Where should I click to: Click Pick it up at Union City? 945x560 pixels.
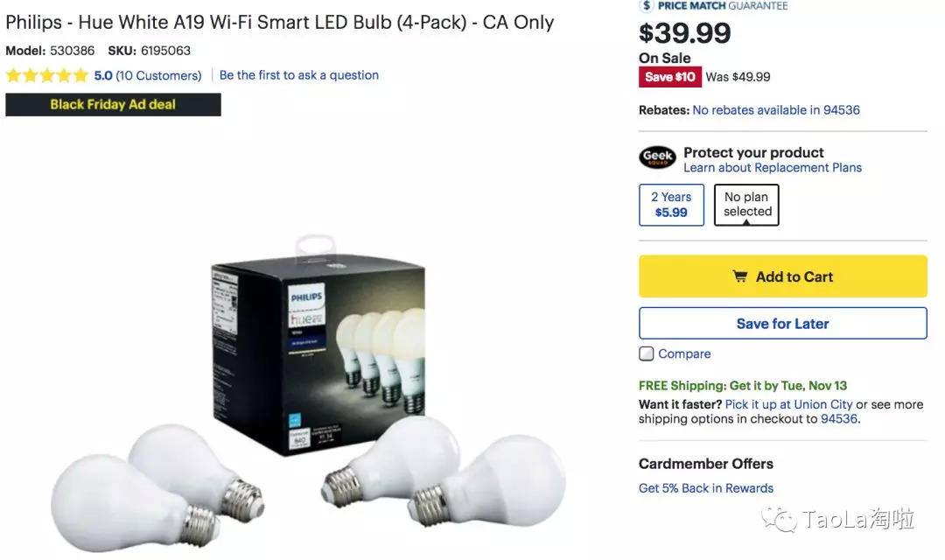pyautogui.click(x=788, y=404)
